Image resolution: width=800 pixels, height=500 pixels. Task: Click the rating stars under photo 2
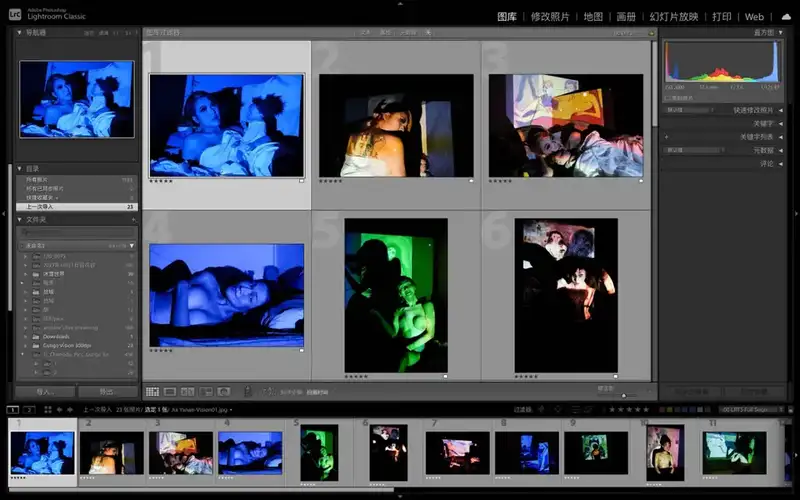point(331,181)
